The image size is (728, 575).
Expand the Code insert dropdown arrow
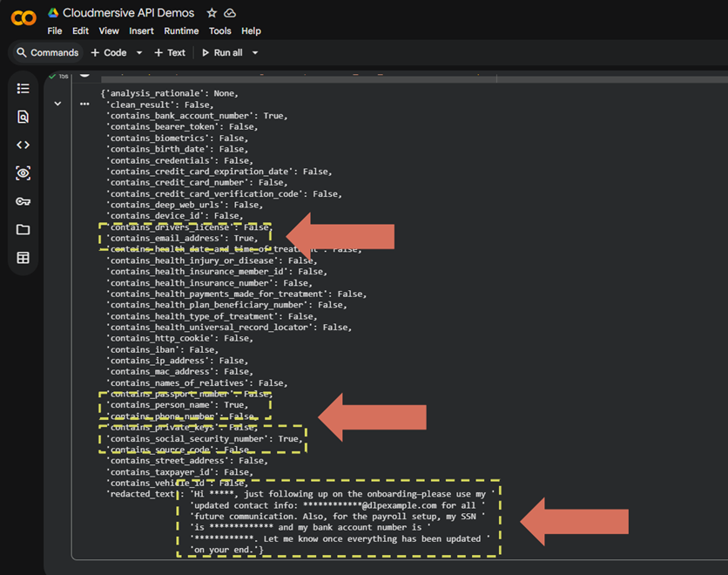pos(139,53)
